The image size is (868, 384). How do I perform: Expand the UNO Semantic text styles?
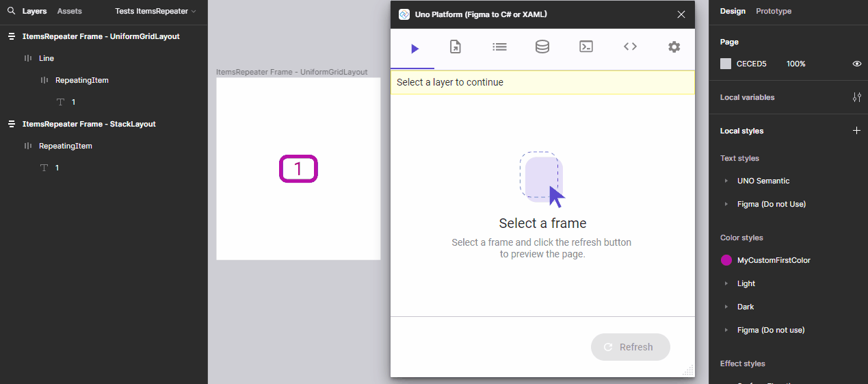point(726,181)
